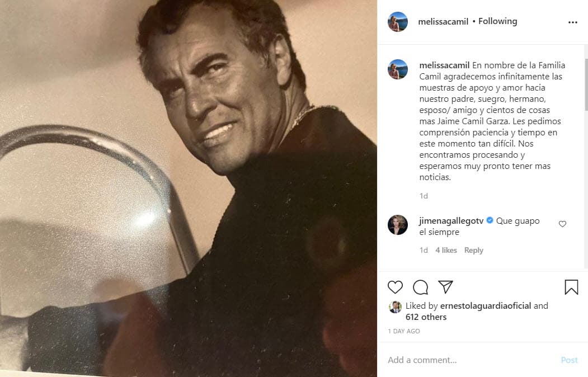
Task: View the 612 others who liked
Action: [x=426, y=317]
